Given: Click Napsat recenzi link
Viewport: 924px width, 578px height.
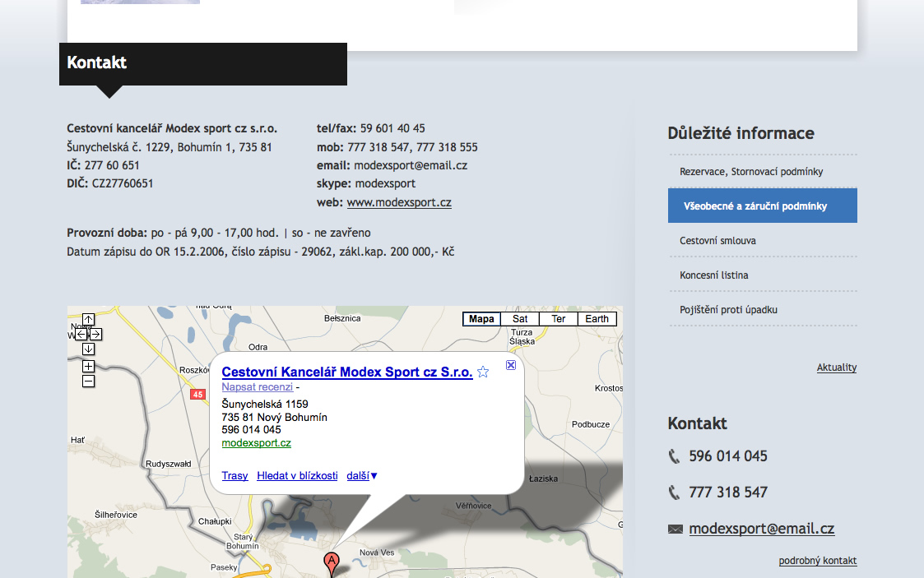Looking at the screenshot, I should click(x=257, y=386).
